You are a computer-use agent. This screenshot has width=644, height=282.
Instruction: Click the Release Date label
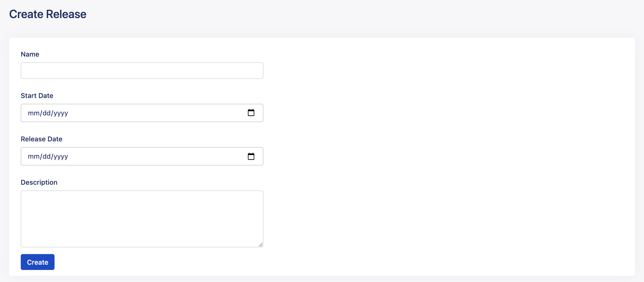click(x=41, y=139)
